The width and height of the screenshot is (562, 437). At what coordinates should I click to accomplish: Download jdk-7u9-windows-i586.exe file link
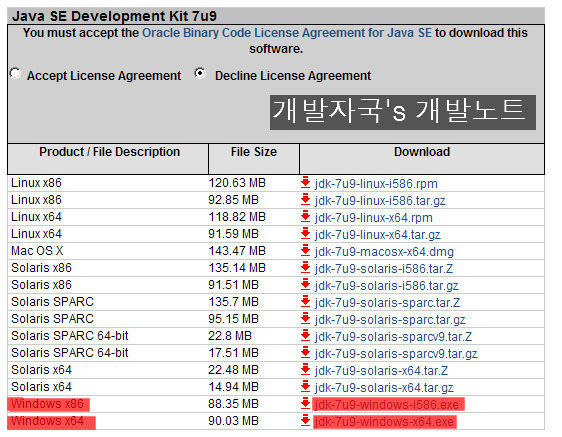[x=386, y=405]
